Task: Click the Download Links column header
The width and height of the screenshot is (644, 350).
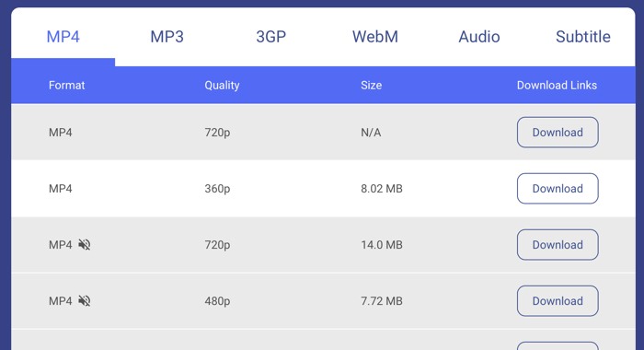Action: pyautogui.click(x=557, y=85)
